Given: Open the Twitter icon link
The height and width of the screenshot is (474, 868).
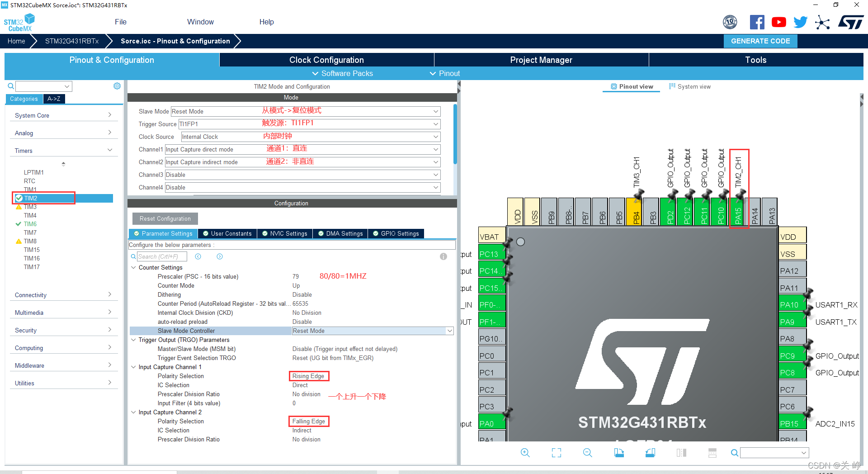Looking at the screenshot, I should [800, 22].
